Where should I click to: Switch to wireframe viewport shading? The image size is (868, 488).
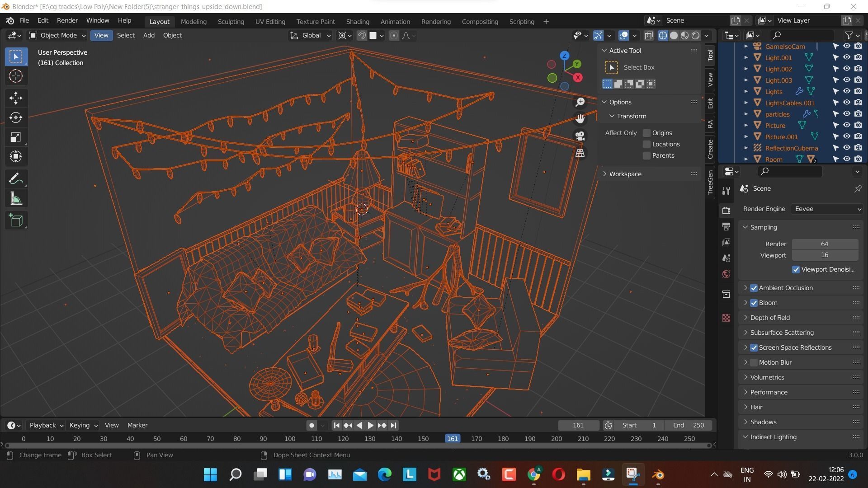pos(663,35)
